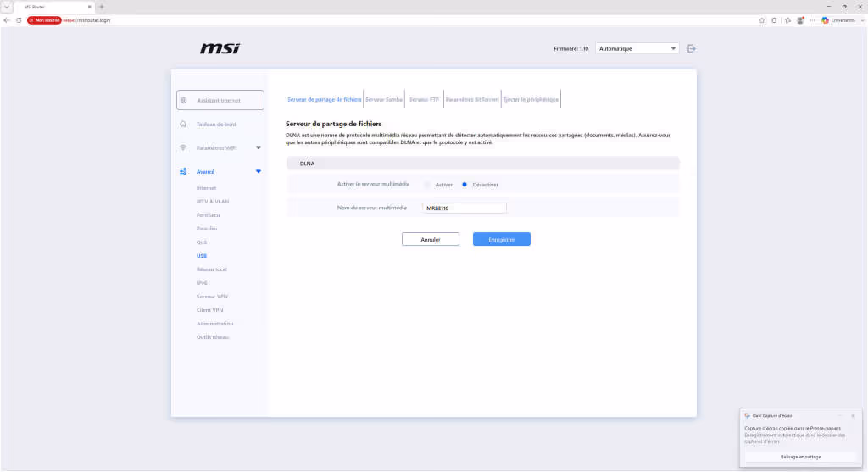Viewport: 868px width, 472px height.
Task: Click the Assistant Internet globe icon
Action: point(184,100)
